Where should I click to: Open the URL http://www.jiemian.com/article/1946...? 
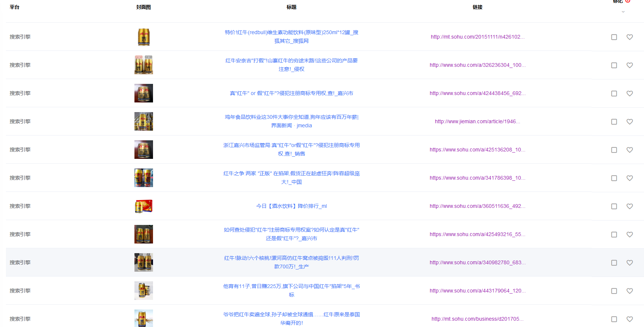tap(477, 121)
